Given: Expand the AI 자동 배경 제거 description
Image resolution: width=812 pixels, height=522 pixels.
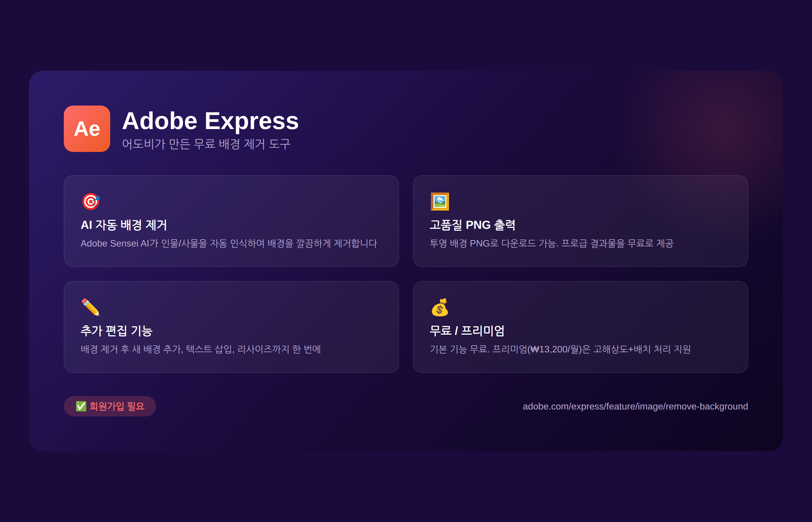Looking at the screenshot, I should coord(229,243).
